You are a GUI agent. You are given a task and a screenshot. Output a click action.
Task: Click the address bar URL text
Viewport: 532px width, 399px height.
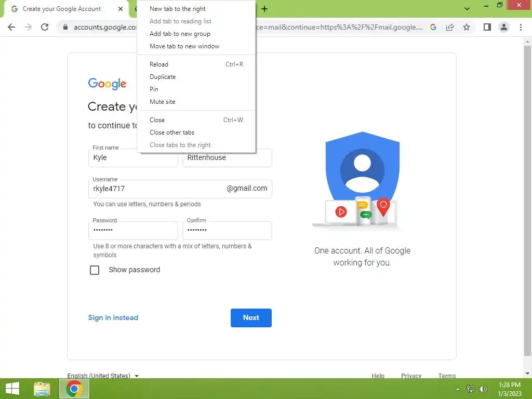coord(339,27)
